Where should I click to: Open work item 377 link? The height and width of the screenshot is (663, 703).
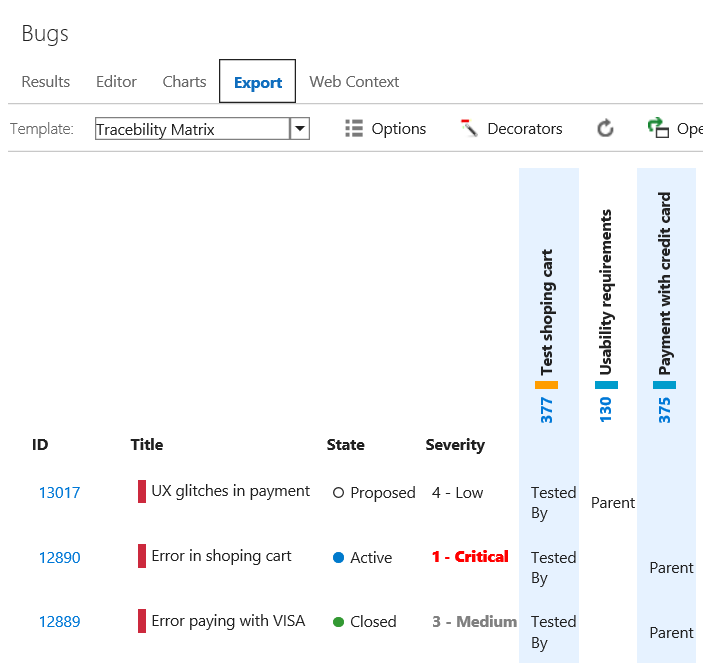pyautogui.click(x=547, y=410)
